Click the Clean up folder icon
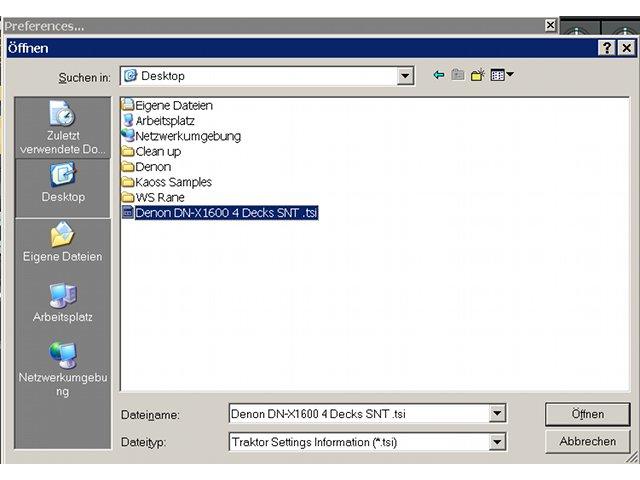The height and width of the screenshot is (480, 640). pos(128,151)
